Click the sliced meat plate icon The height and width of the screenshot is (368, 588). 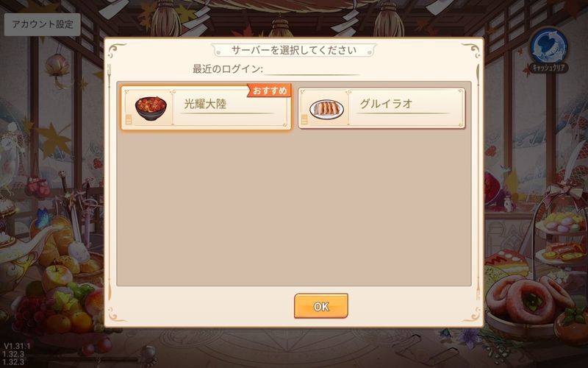[326, 109]
